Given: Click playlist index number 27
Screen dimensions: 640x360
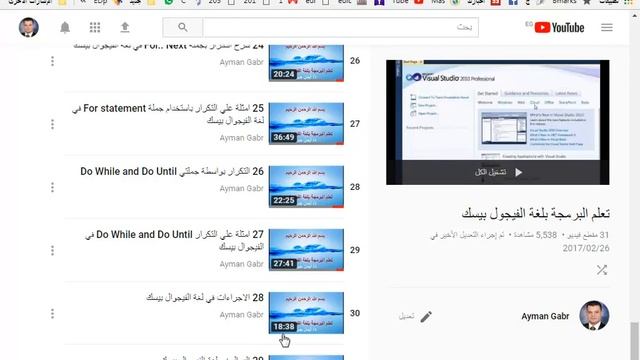Looking at the screenshot, I should click(355, 124).
